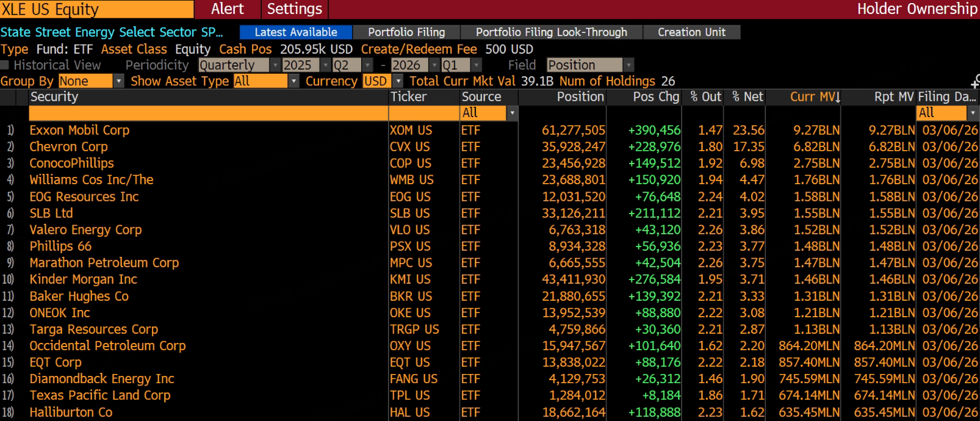Screen dimensions: 980x421
Task: Select Chevron Corp holding
Action: tap(68, 147)
